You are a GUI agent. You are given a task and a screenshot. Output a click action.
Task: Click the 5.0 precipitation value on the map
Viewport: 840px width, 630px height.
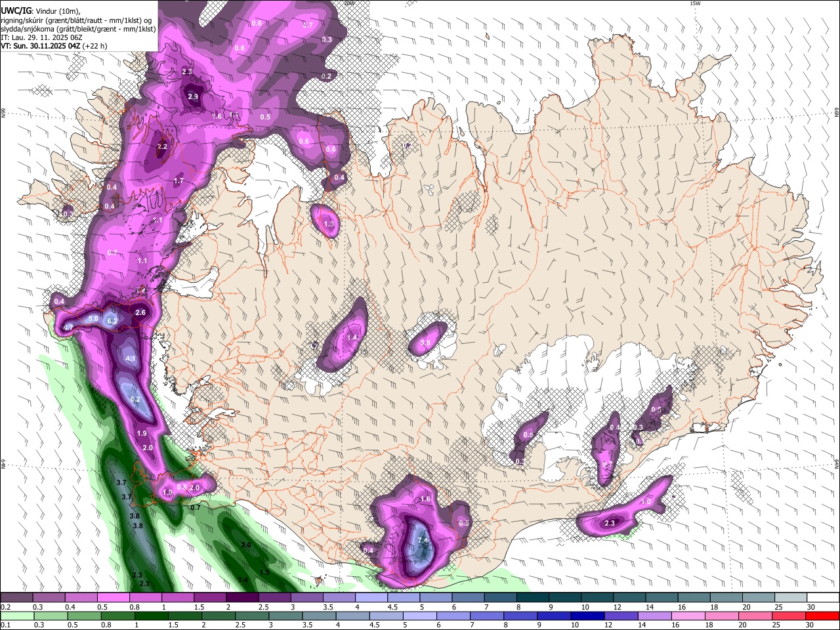[93, 319]
